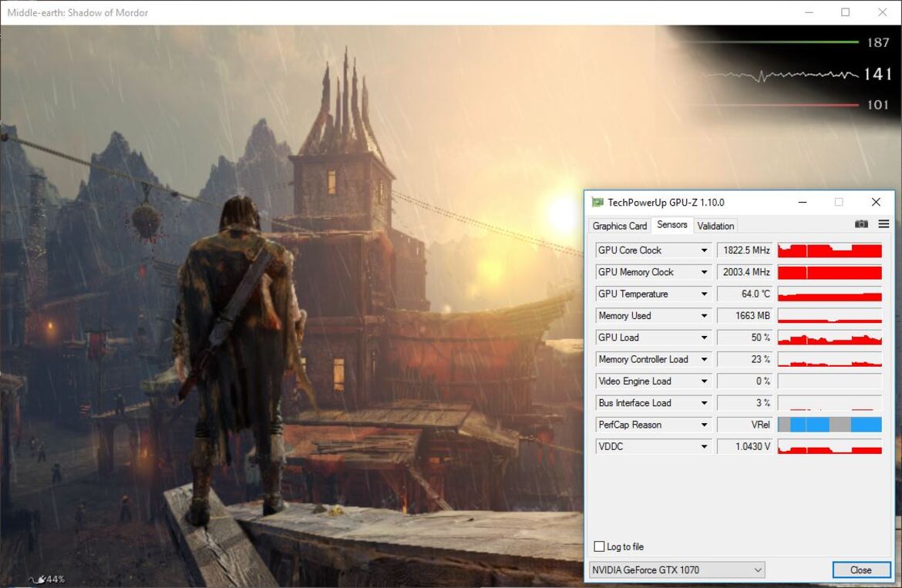Click the 3 % bus interface load value
Viewport: 902px width, 588px height.
745,404
